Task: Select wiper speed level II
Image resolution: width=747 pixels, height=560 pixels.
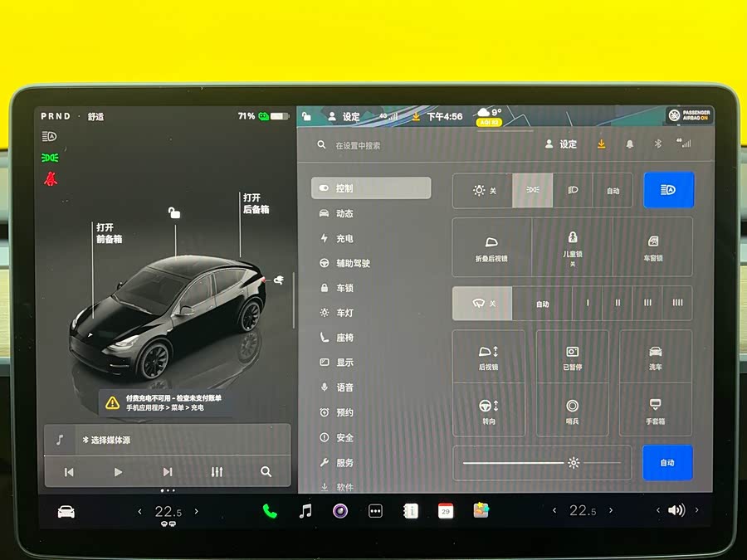Action: pos(618,304)
